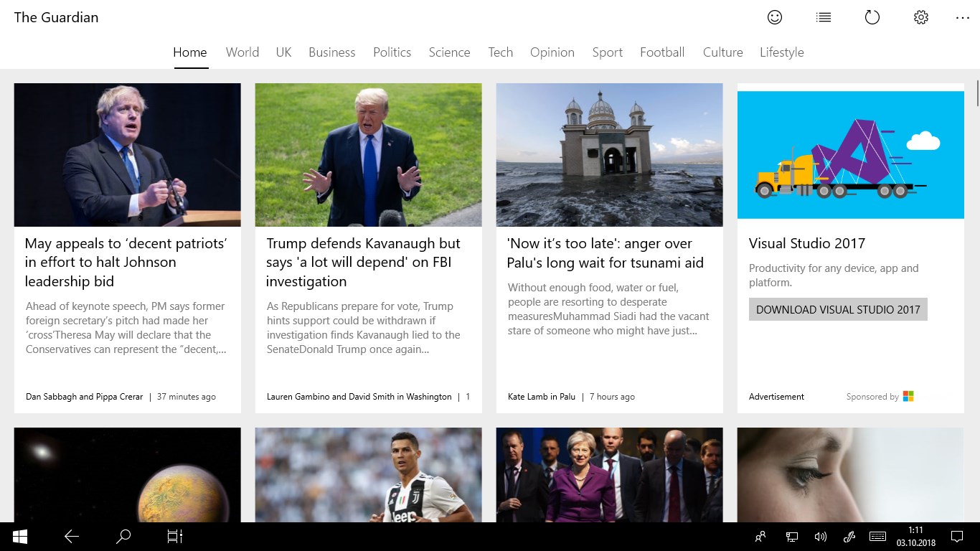The height and width of the screenshot is (551, 980).
Task: Click the Microsoft sponsor logo
Action: tap(908, 396)
